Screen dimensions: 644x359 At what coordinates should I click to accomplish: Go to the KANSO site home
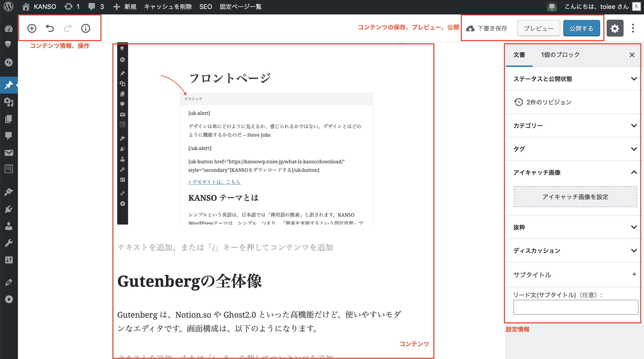[39, 7]
